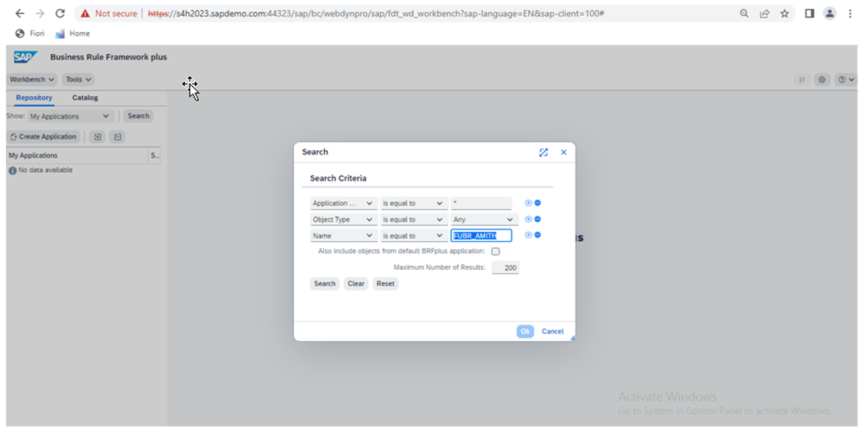The width and height of the screenshot is (868, 431).
Task: Click the Clear button in the dialog
Action: [x=356, y=283]
